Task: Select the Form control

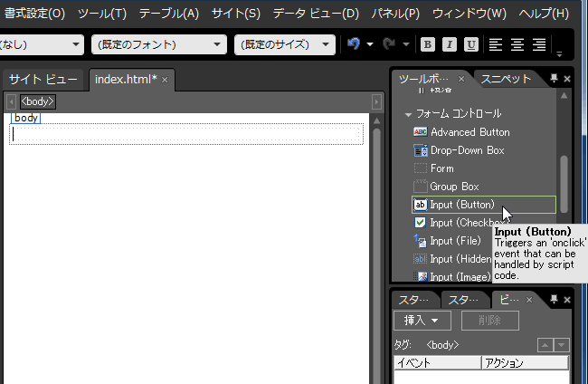Action: 442,168
